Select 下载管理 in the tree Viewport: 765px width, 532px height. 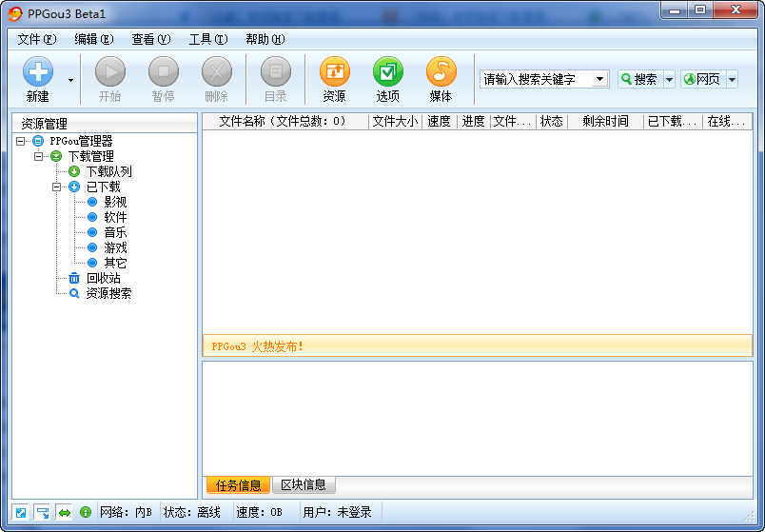(90, 157)
